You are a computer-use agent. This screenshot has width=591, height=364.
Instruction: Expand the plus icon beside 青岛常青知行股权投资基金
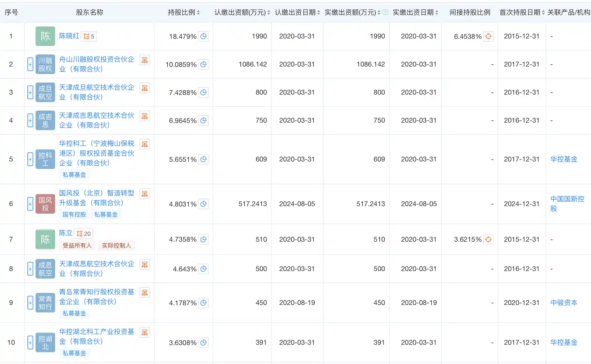coord(30,302)
